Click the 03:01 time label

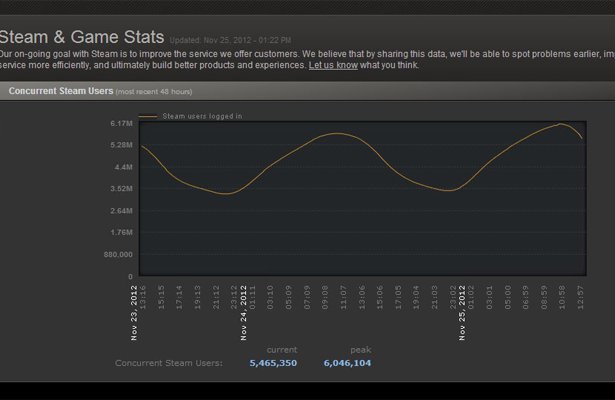click(x=489, y=297)
